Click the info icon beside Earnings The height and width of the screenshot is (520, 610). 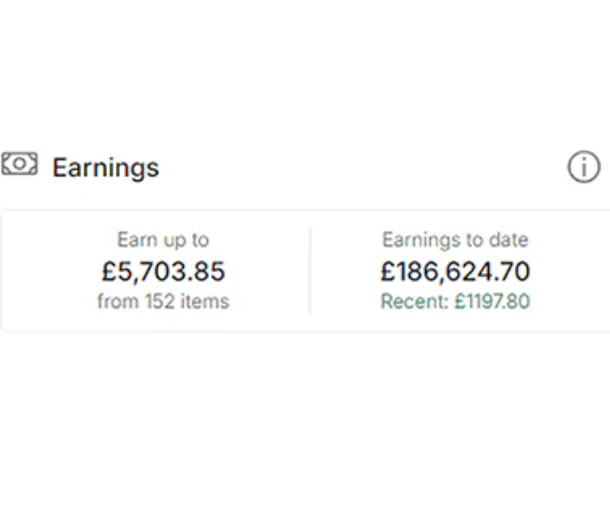(584, 167)
